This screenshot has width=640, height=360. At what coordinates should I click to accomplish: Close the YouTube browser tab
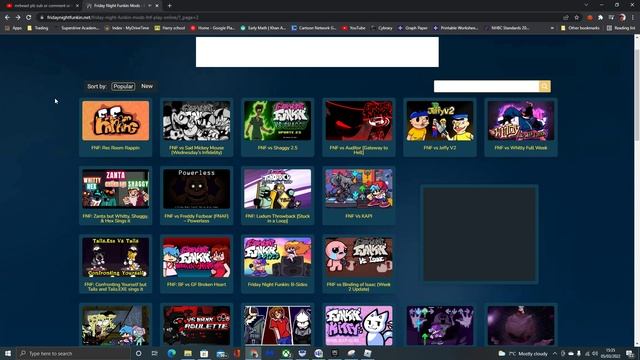[77, 6]
